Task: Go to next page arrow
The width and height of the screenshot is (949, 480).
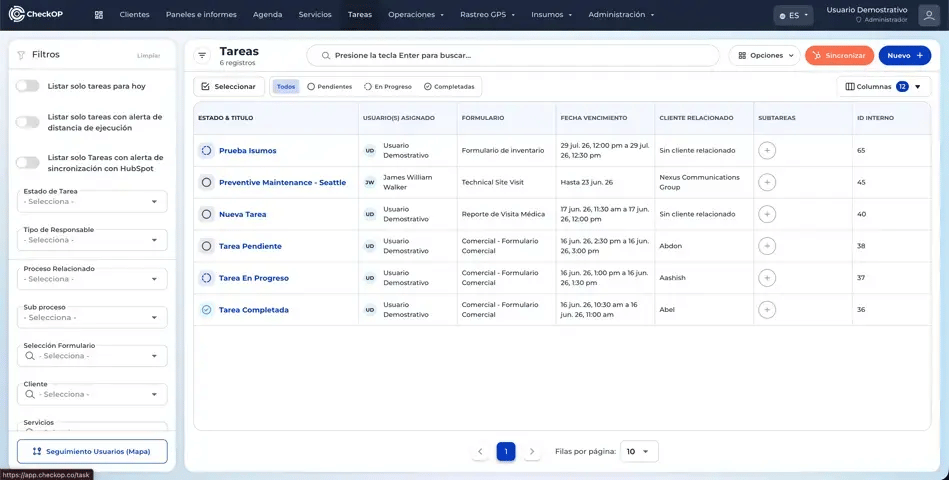Action: click(532, 452)
